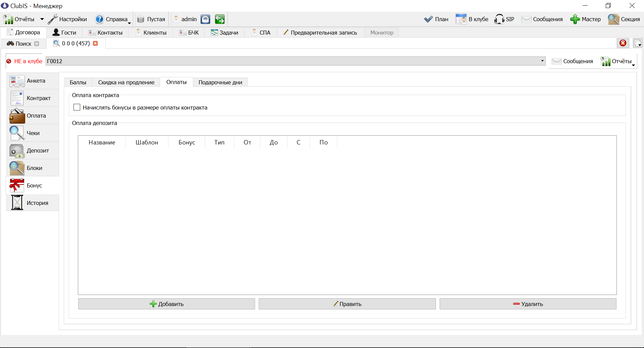
Task: Open the История hourglass icon
Action: (17, 203)
